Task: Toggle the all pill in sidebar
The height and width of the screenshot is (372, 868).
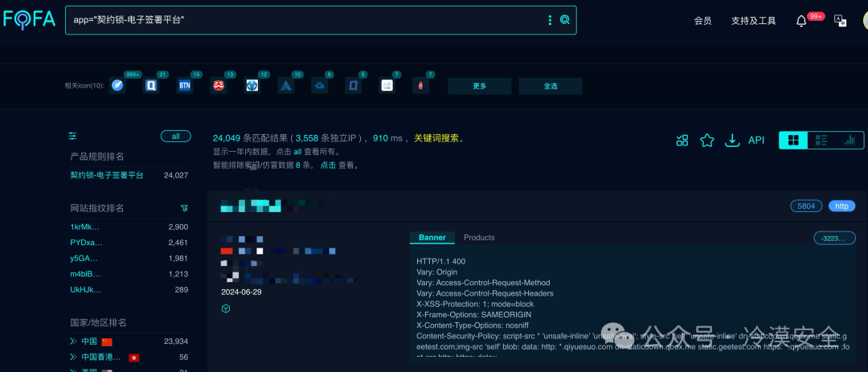Action: pyautogui.click(x=175, y=136)
